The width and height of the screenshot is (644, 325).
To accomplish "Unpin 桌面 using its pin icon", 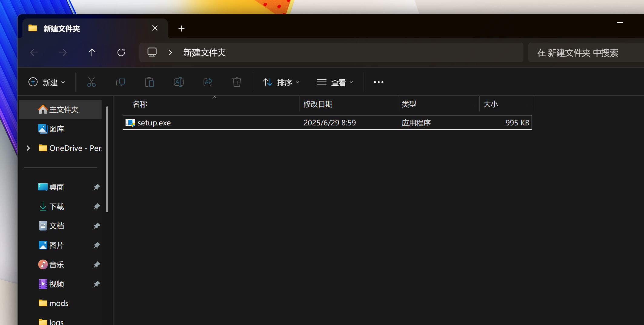I will [x=97, y=187].
